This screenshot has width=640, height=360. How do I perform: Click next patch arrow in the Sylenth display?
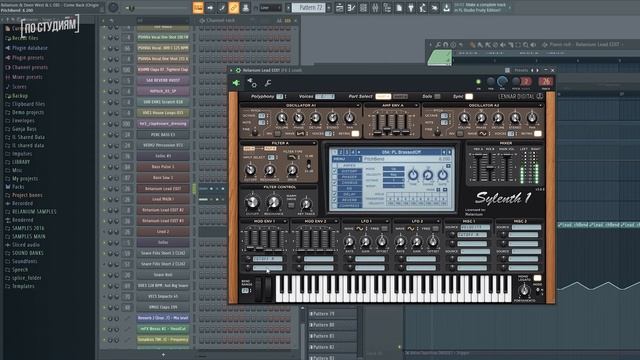449,152
